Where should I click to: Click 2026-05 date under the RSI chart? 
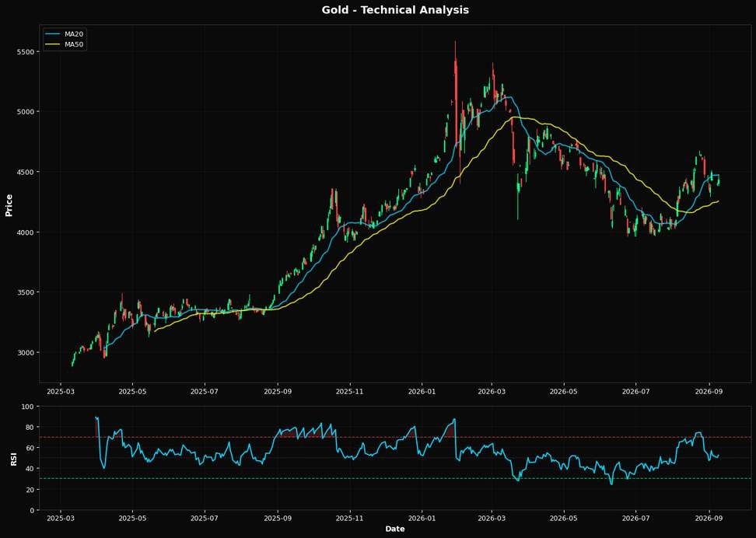[x=564, y=519]
